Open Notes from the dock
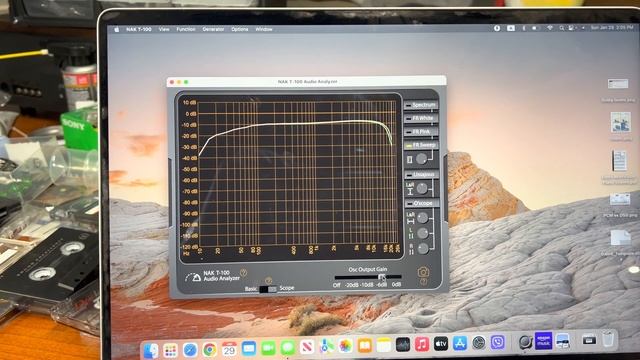 click(x=384, y=345)
